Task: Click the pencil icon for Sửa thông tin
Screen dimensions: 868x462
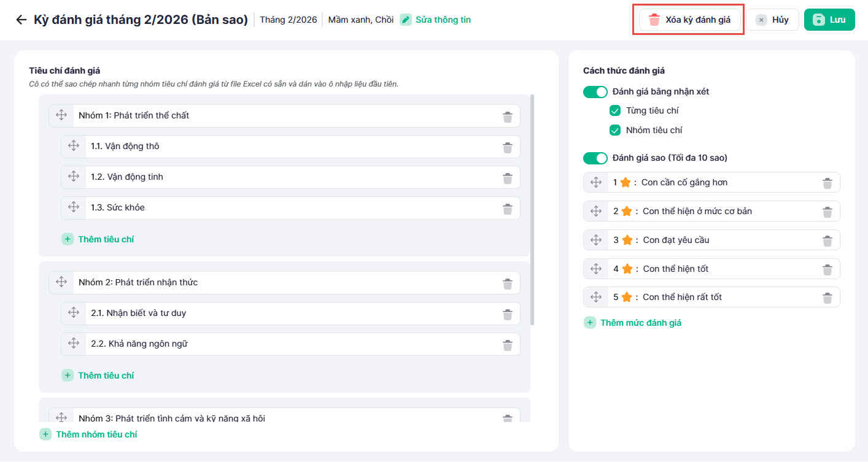Action: coord(406,20)
